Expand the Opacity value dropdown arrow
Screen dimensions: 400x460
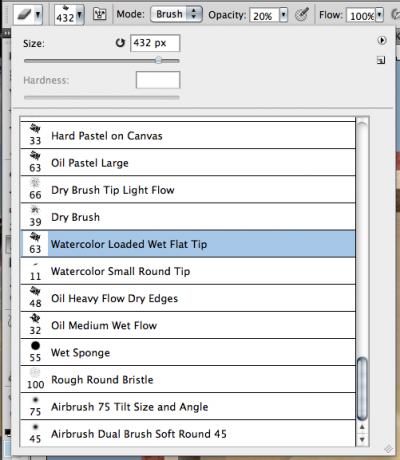tap(283, 15)
